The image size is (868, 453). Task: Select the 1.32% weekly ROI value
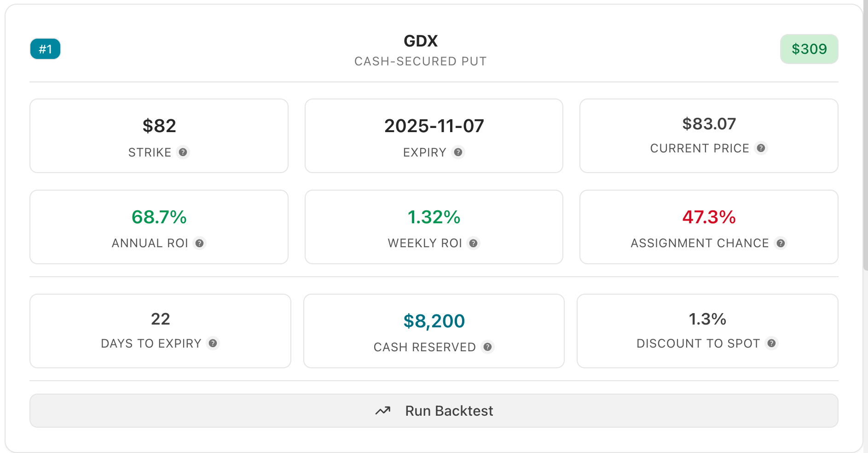pos(434,217)
